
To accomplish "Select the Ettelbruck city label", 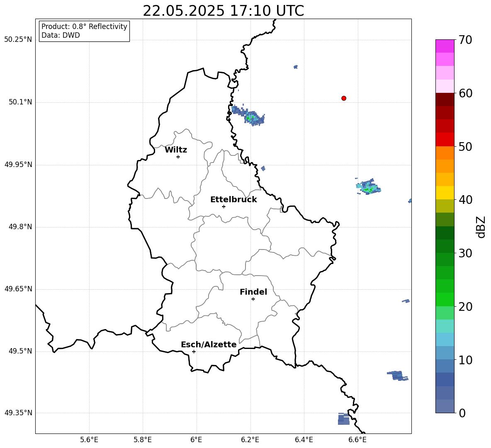I will [233, 200].
